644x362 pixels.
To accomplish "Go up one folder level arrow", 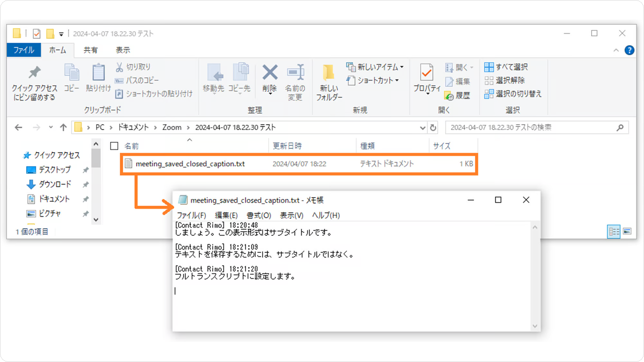I will [x=63, y=128].
